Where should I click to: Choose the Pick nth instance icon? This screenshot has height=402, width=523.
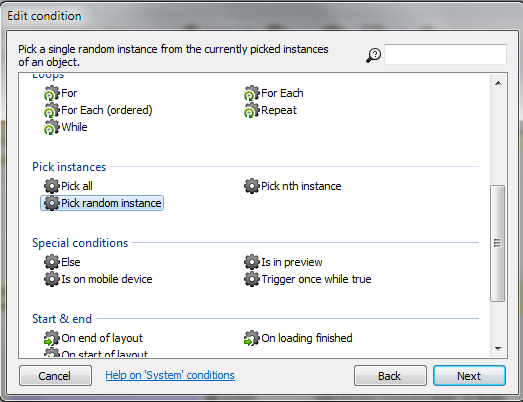click(251, 186)
